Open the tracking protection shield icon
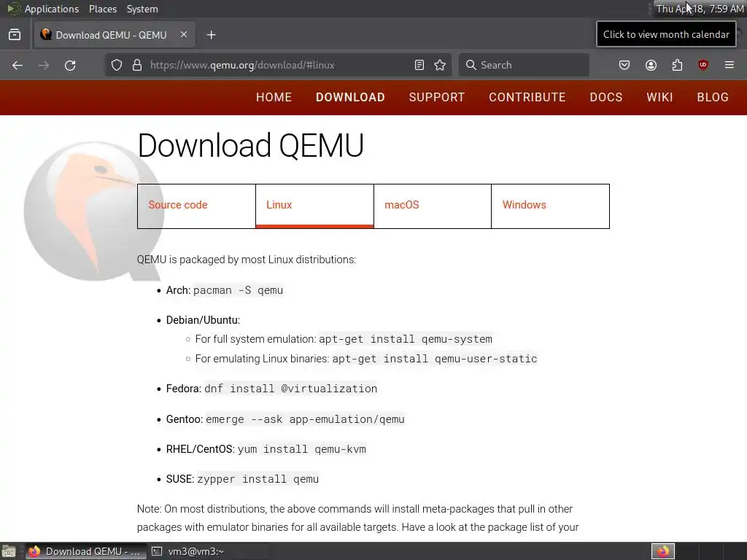Screen dimensions: 747x560 117,65
